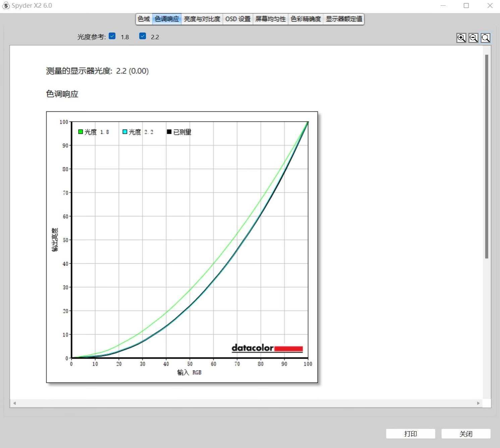The width and height of the screenshot is (500, 448).
Task: Click the 测量的显示器光度: 2.2 (0.00) text
Action: point(97,71)
